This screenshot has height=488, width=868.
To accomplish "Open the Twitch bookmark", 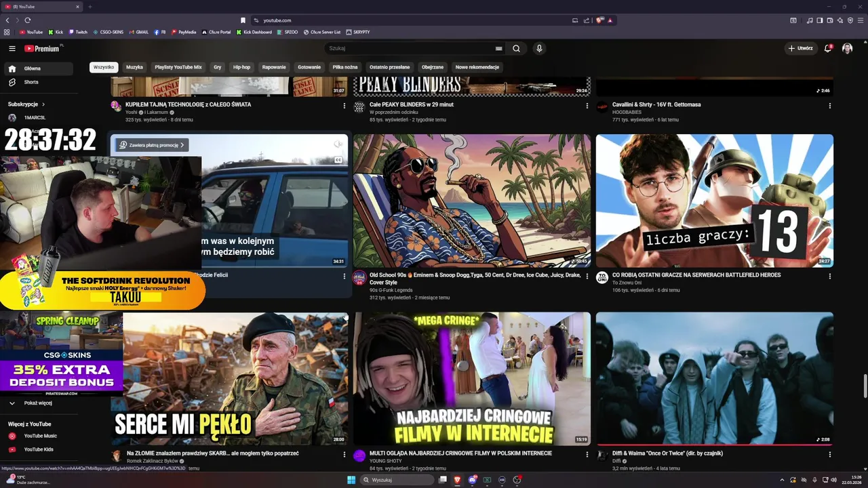I will pos(78,32).
